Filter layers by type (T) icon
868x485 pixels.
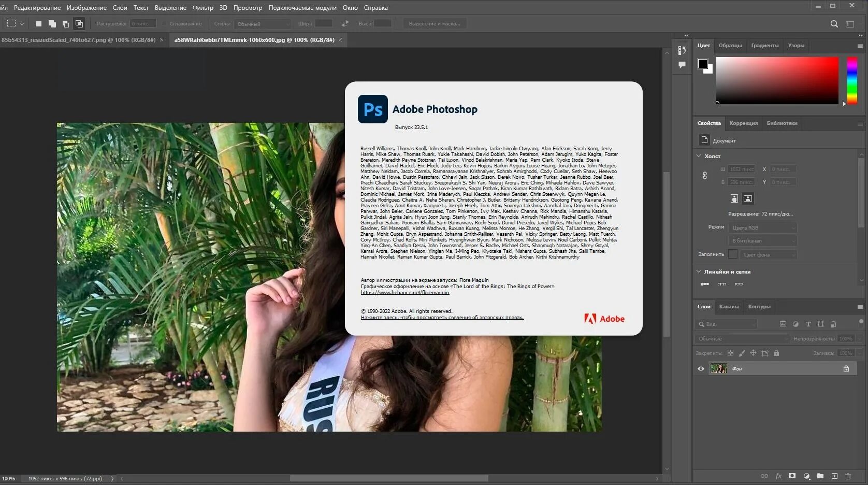808,324
